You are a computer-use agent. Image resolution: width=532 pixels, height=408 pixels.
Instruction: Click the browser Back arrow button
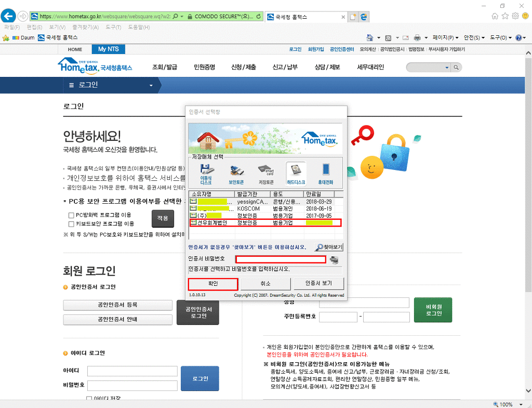pos(8,16)
